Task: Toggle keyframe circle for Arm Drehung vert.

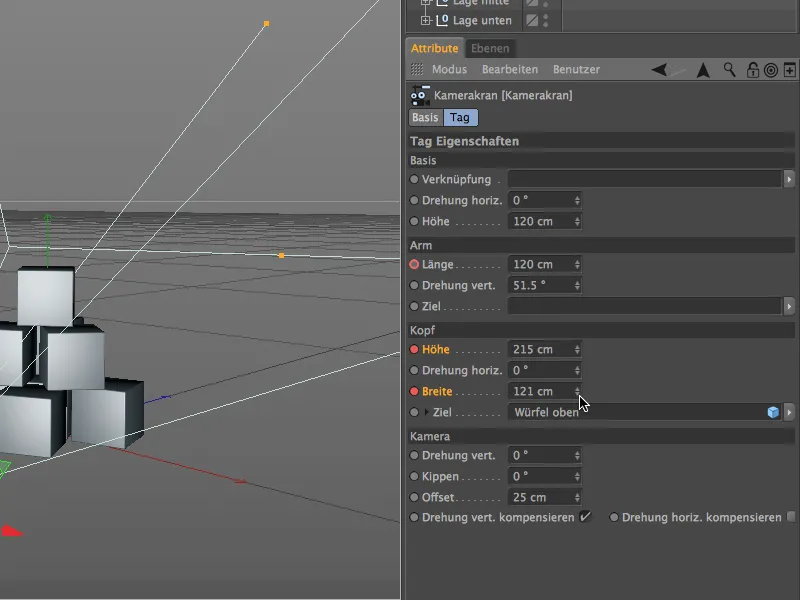Action: tap(414, 286)
